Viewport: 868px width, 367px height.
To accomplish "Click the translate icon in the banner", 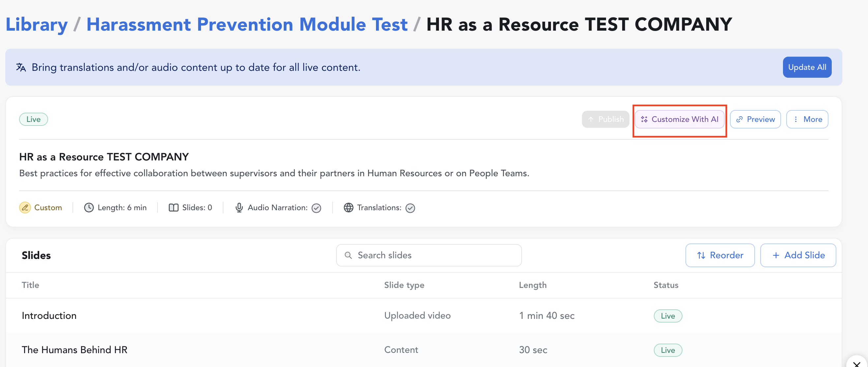I will click(21, 68).
